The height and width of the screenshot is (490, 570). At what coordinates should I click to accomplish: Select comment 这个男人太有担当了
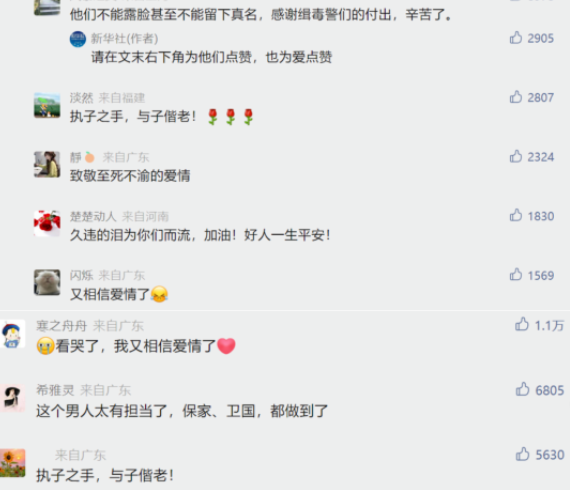tap(101, 411)
